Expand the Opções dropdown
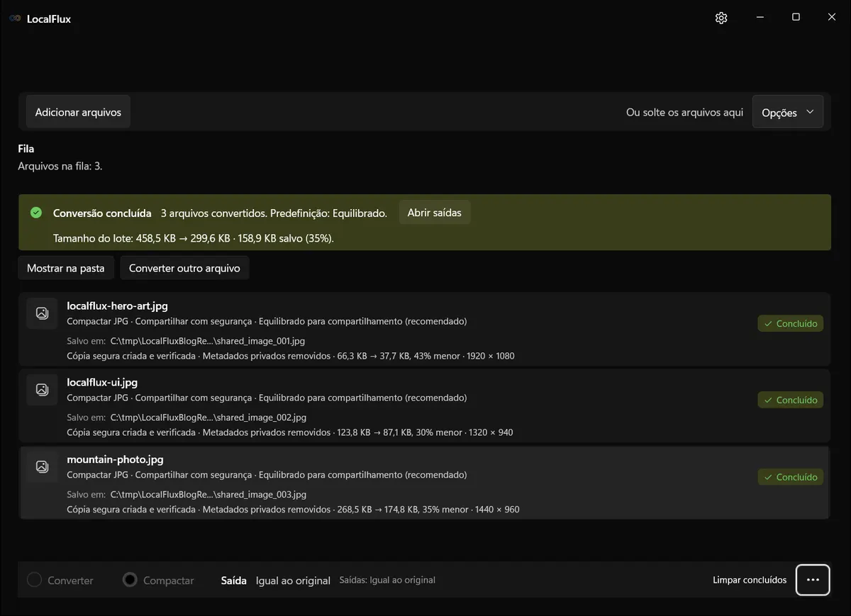This screenshot has height=616, width=851. [788, 112]
